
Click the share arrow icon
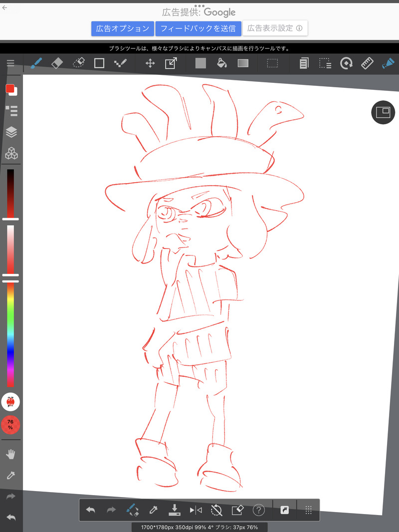point(284,510)
